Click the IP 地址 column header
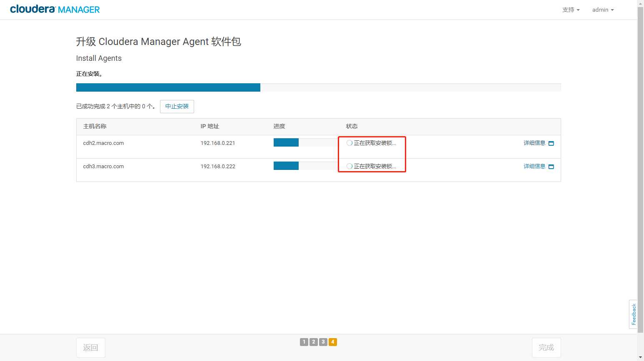 pos(210,126)
